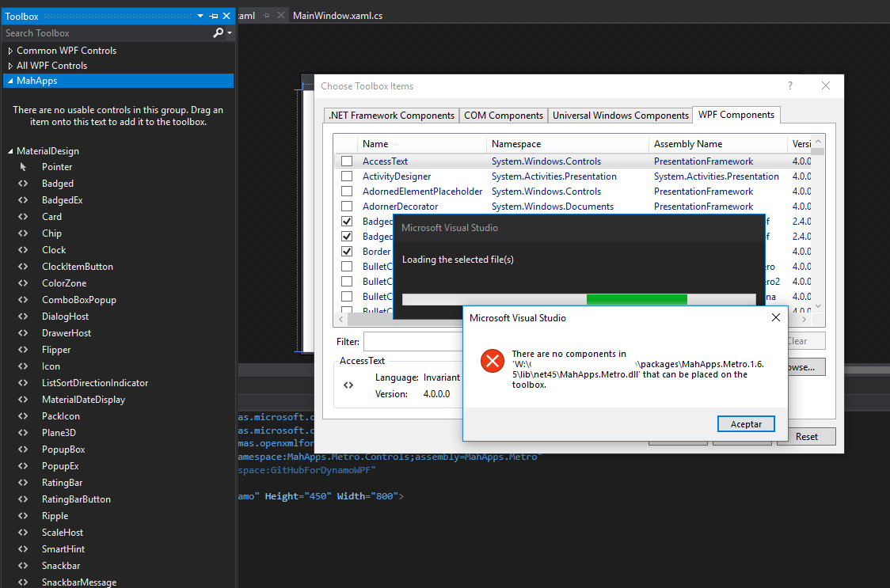Click the auto-hide pin icon on Toolbox
Image resolution: width=890 pixels, height=588 pixels.
[213, 15]
